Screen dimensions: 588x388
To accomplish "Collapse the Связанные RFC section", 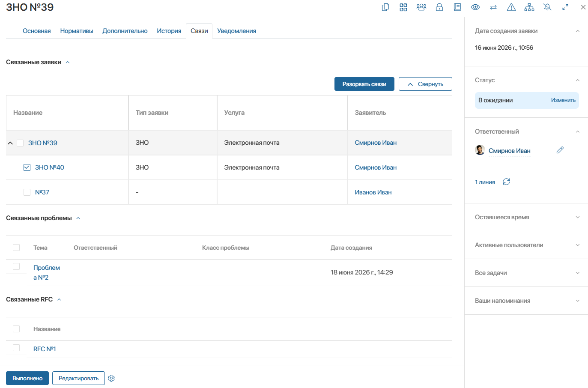I will (59, 300).
